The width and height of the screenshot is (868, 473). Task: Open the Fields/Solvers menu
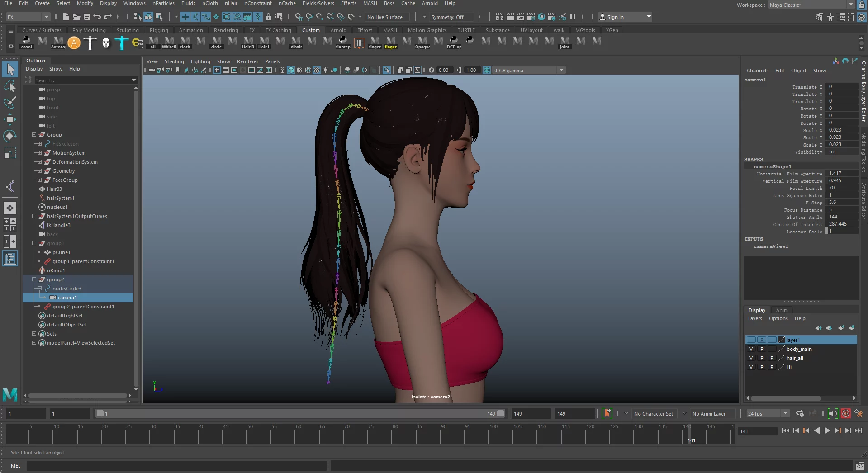318,3
